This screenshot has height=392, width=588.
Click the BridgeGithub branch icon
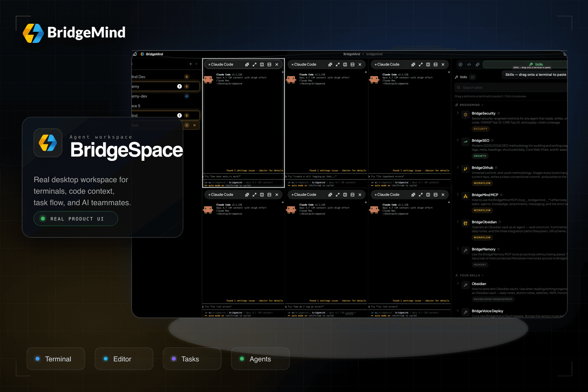pos(465,169)
